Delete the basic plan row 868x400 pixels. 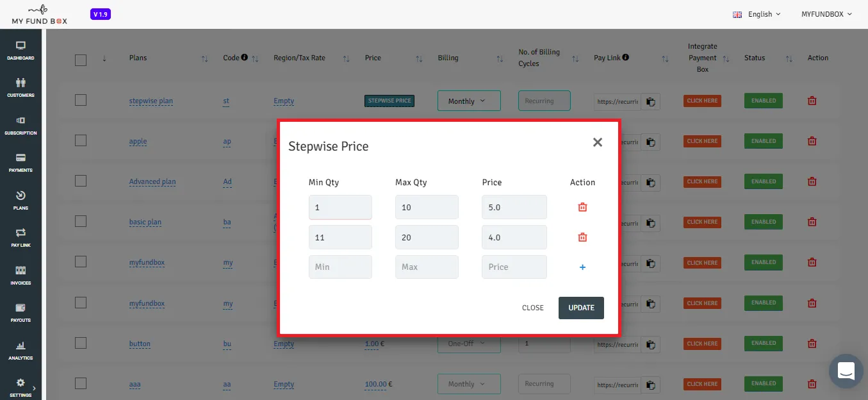[812, 222]
